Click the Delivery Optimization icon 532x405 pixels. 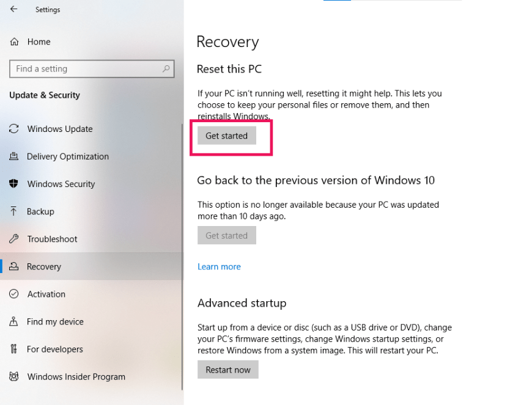[x=14, y=156]
